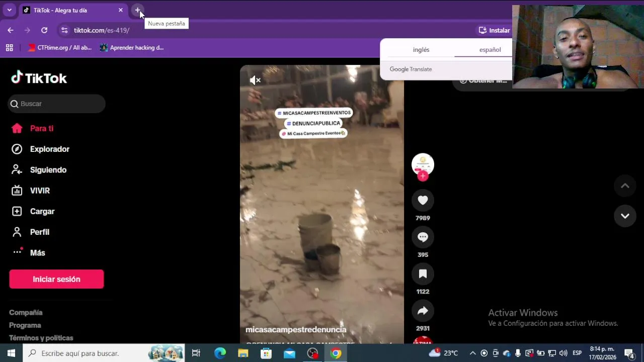Focus the Buscar search field
Screen dimensions: 644x362
(57, 104)
